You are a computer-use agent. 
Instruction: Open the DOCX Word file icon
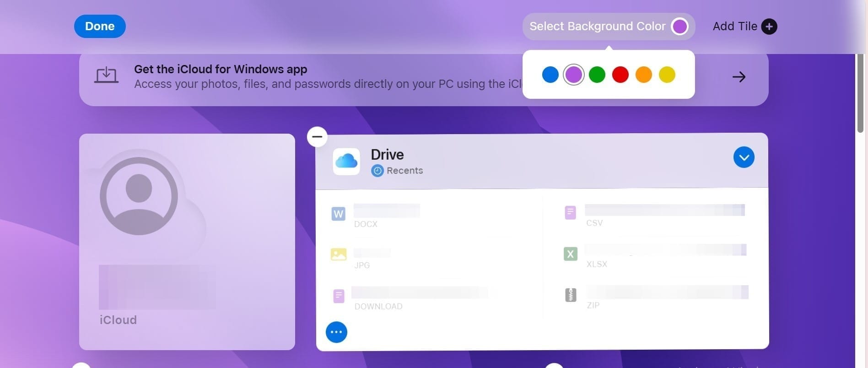tap(338, 214)
